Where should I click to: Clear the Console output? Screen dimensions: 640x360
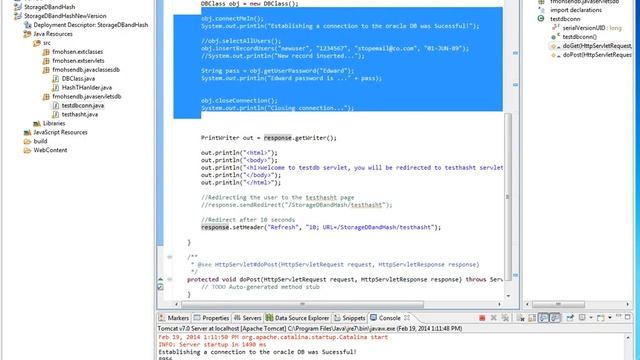(520, 318)
